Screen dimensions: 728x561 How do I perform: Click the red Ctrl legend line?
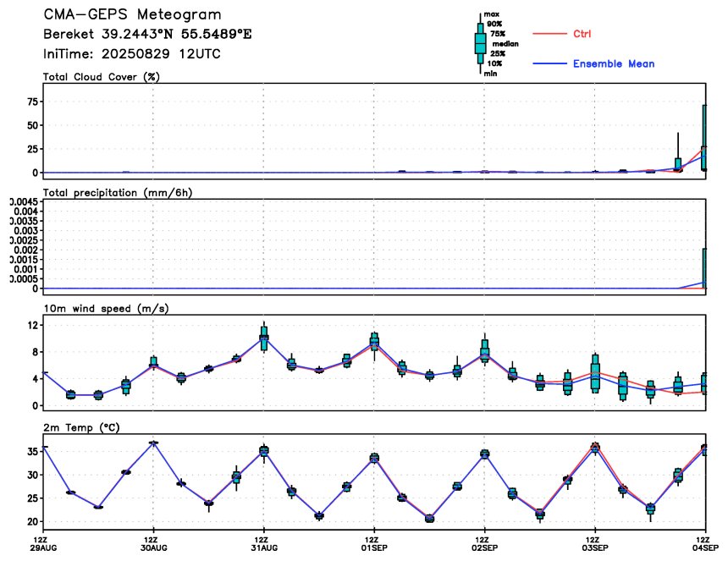(x=549, y=34)
